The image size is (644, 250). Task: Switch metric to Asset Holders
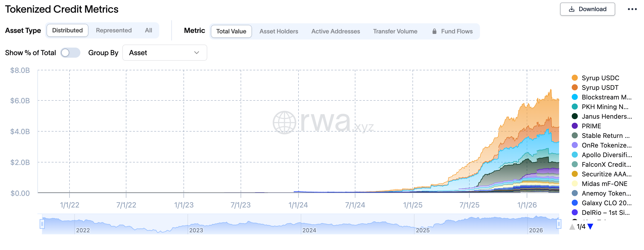279,31
